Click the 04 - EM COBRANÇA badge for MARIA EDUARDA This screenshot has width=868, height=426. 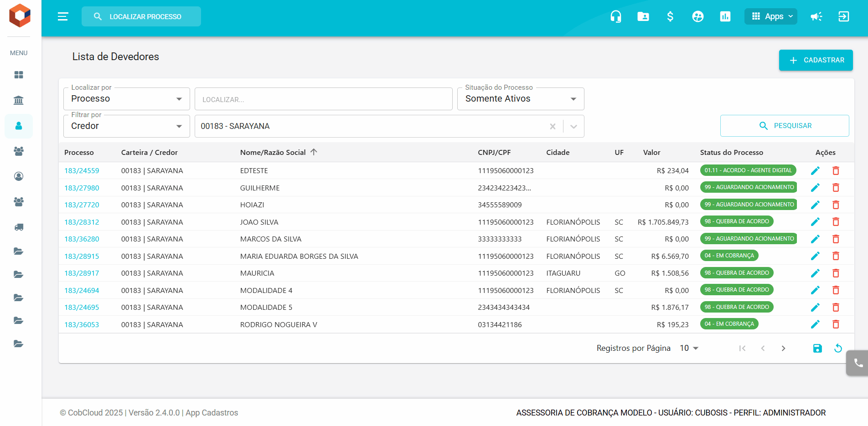click(729, 256)
